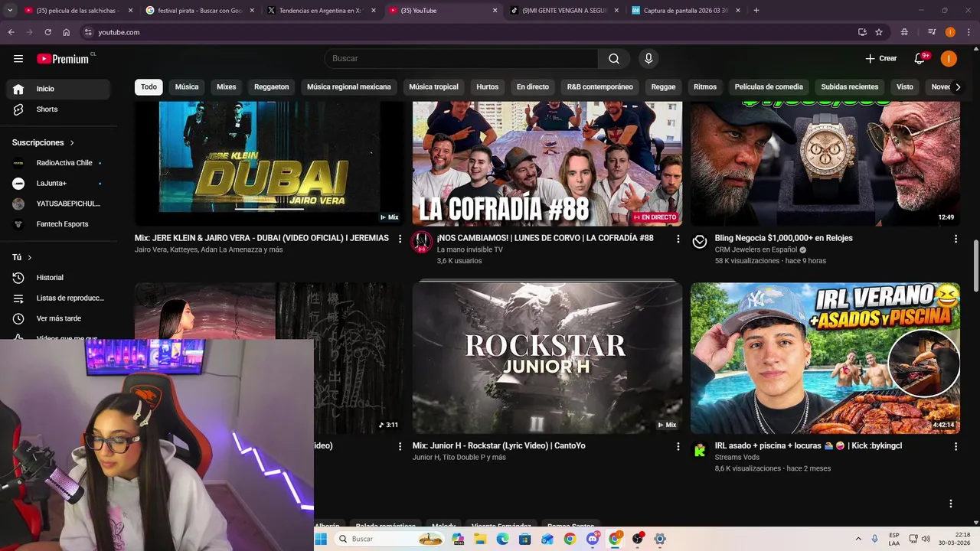This screenshot has width=980, height=551.
Task: Open Ver más tarde in sidebar
Action: [x=57, y=318]
